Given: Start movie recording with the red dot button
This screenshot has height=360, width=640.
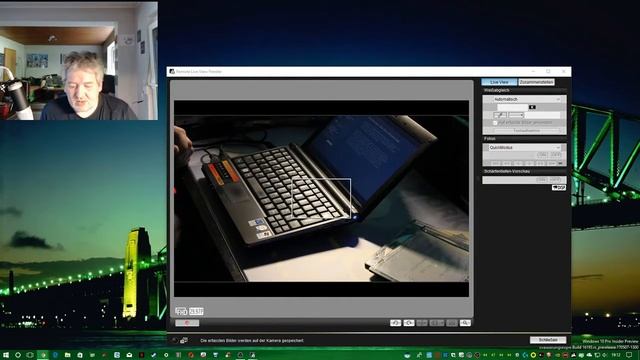Looking at the screenshot, I should point(187,323).
